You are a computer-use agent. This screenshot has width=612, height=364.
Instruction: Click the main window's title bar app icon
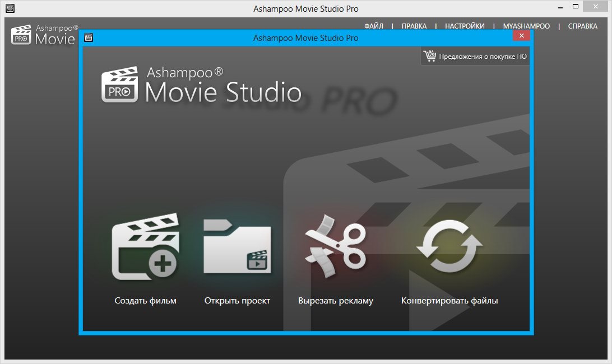coord(10,8)
